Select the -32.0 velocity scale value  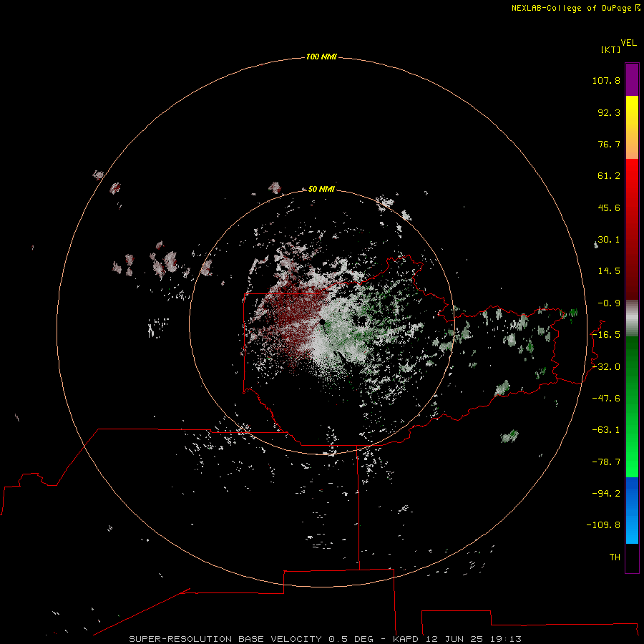click(x=606, y=367)
